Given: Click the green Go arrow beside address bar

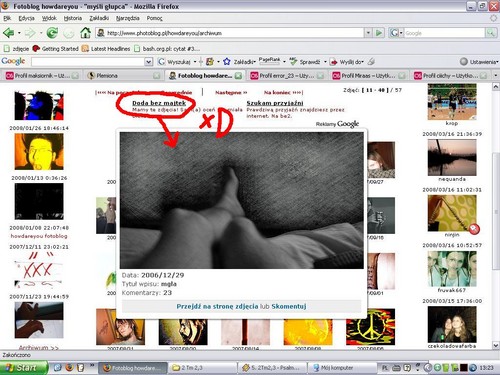Looking at the screenshot, I should [x=379, y=33].
